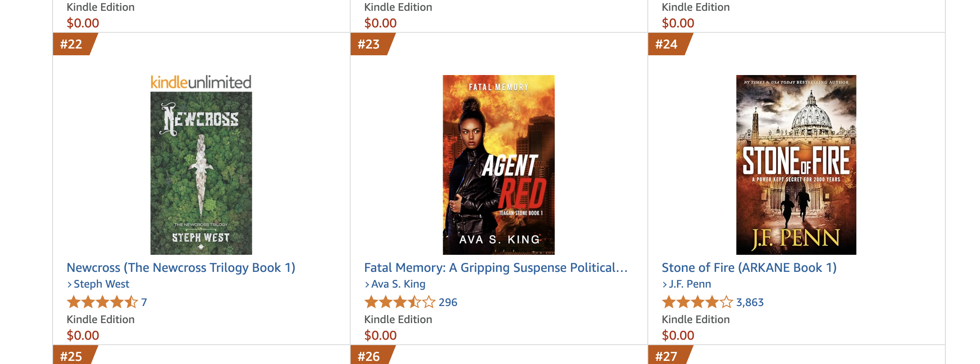Open the 3,863 reviews for Stone of Fire
The height and width of the screenshot is (364, 980).
pos(750,302)
